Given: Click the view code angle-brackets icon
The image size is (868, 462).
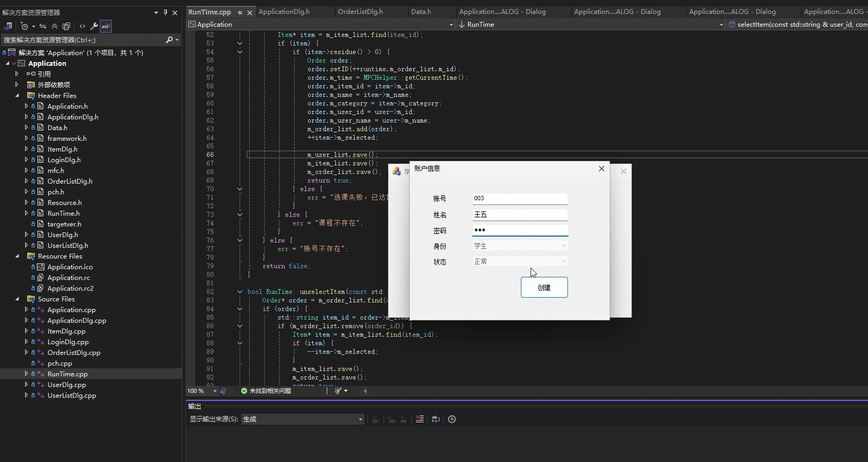Looking at the screenshot, I should 82,26.
